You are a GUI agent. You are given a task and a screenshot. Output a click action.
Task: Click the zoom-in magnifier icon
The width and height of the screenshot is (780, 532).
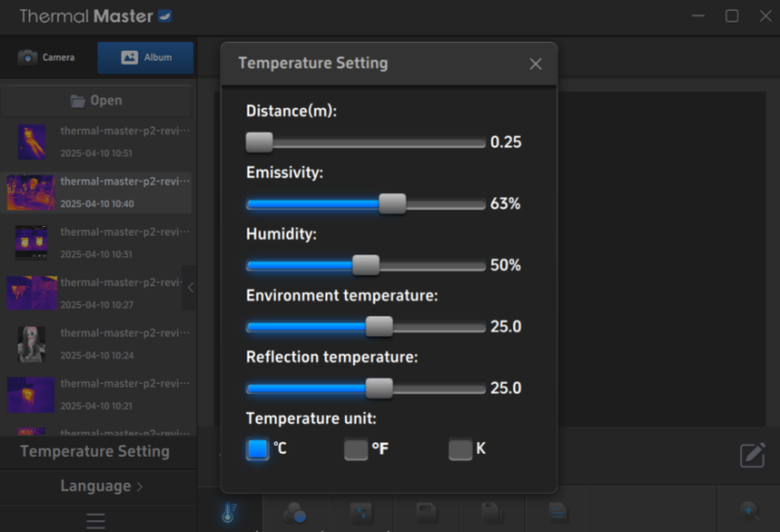[x=749, y=511]
